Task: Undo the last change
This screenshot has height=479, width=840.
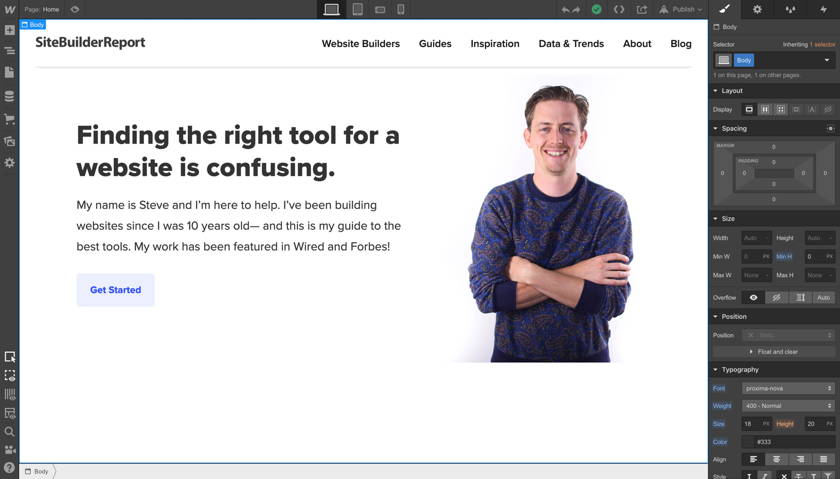Action: (x=566, y=10)
